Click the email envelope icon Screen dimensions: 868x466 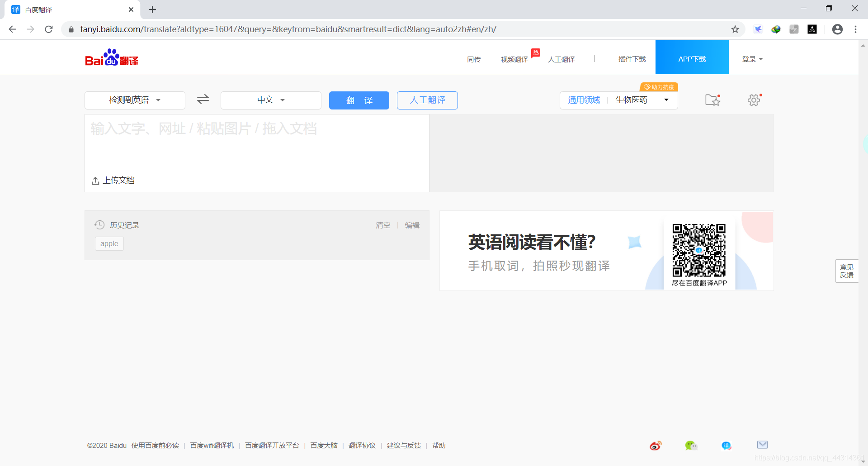click(763, 445)
